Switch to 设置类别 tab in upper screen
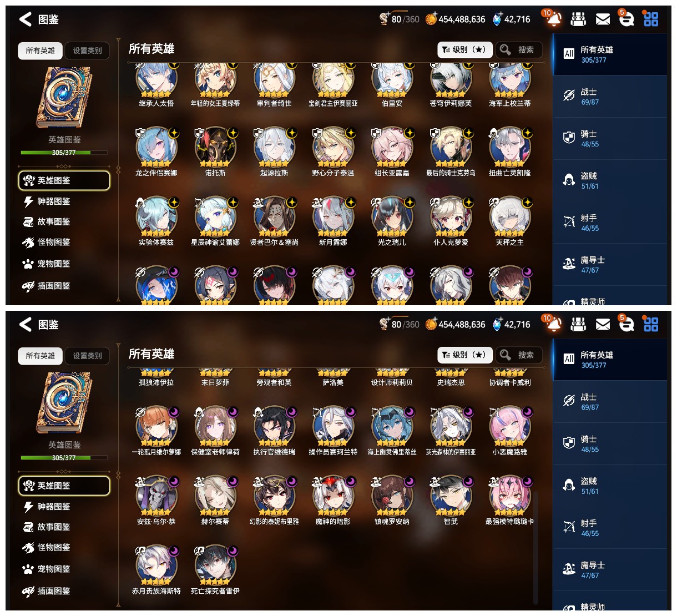The height and width of the screenshot is (616, 677). tap(87, 51)
